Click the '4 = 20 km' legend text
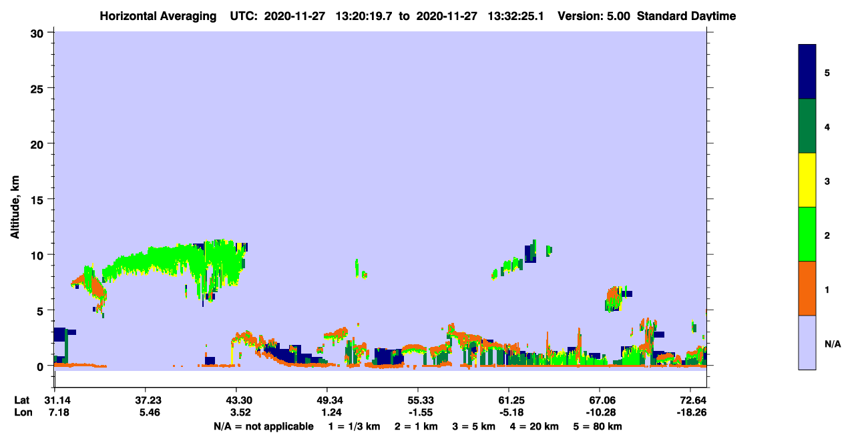 click(535, 426)
